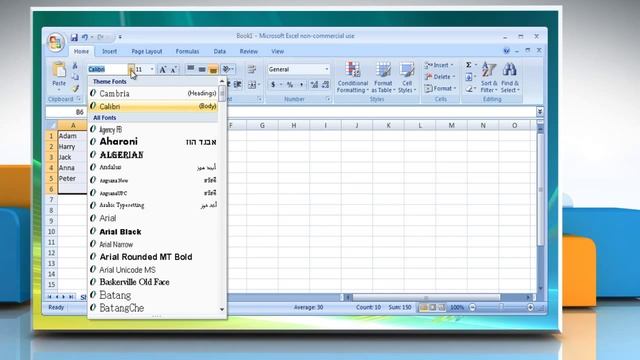Expand the formula bar
The width and height of the screenshot is (640, 360).
(x=540, y=111)
